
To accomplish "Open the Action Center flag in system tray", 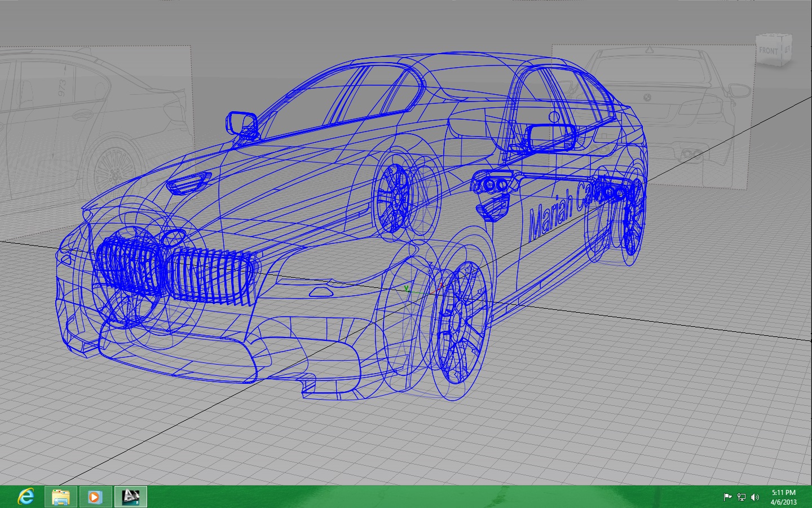I will tap(727, 497).
